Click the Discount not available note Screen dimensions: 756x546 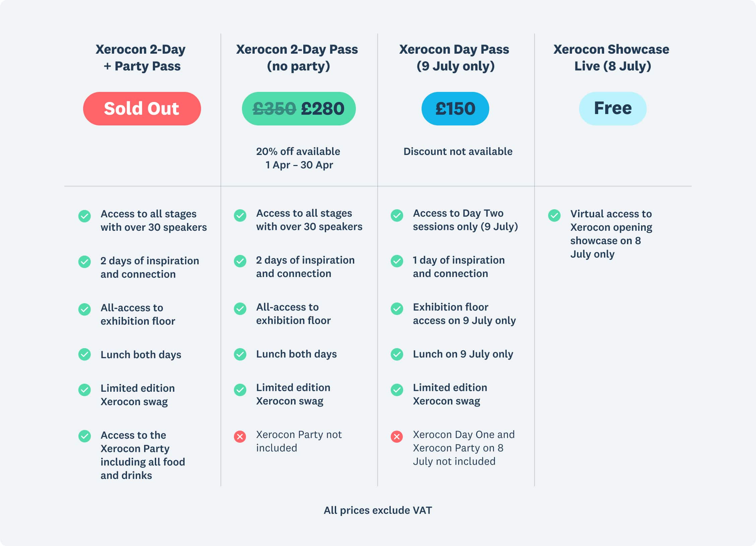tap(458, 152)
